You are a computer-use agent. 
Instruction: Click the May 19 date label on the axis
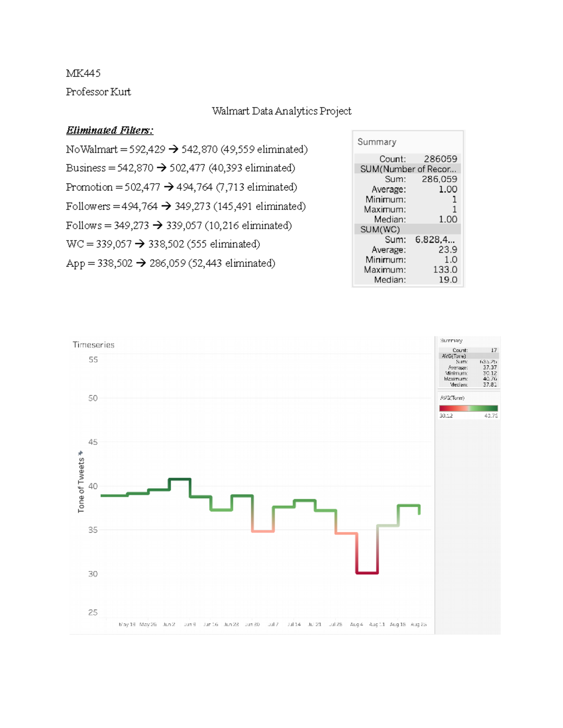127,624
